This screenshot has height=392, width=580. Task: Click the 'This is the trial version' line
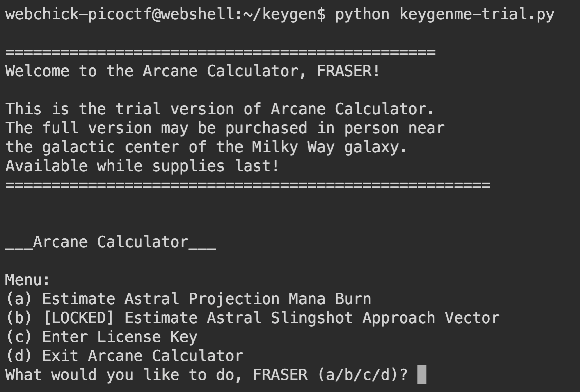219,109
